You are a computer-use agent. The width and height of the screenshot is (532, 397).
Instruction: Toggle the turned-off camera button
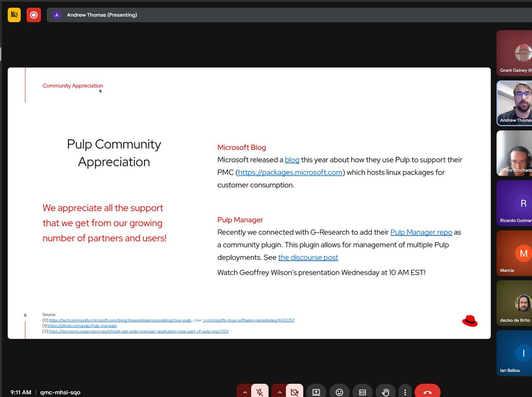pyautogui.click(x=294, y=392)
